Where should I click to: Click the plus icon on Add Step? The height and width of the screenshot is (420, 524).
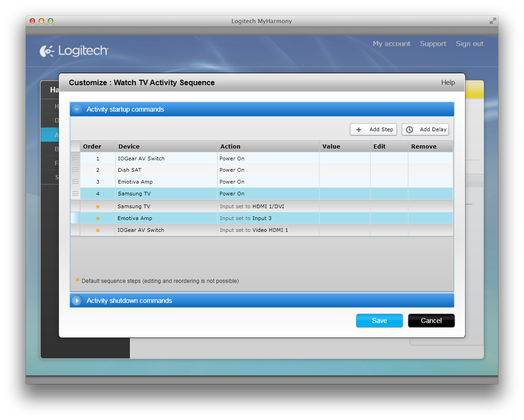pos(359,129)
